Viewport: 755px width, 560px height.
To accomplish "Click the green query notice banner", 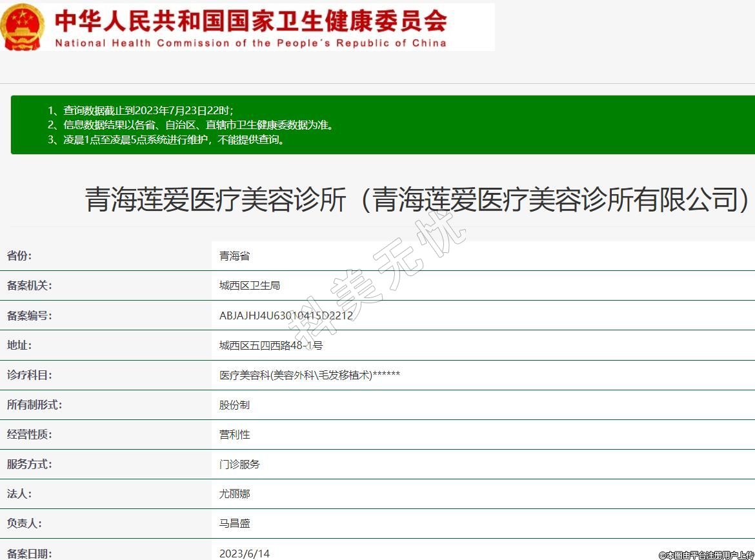I will 382,125.
